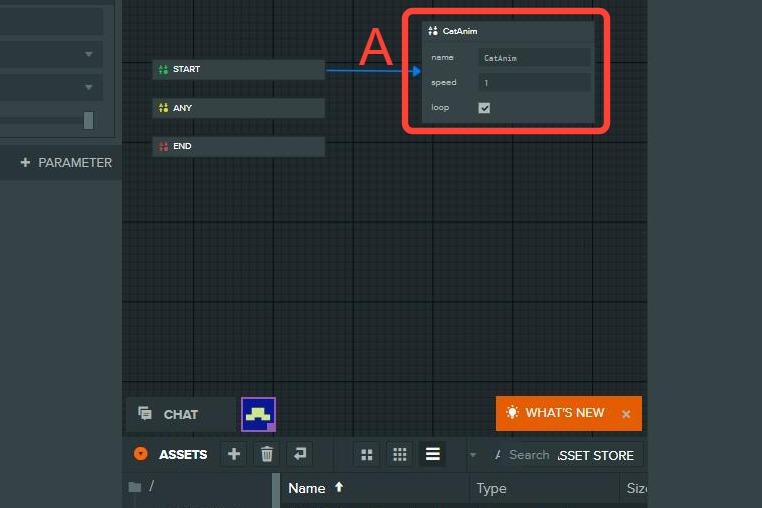Image resolution: width=762 pixels, height=508 pixels.
Task: Switch assets to large grid view
Action: tap(367, 455)
